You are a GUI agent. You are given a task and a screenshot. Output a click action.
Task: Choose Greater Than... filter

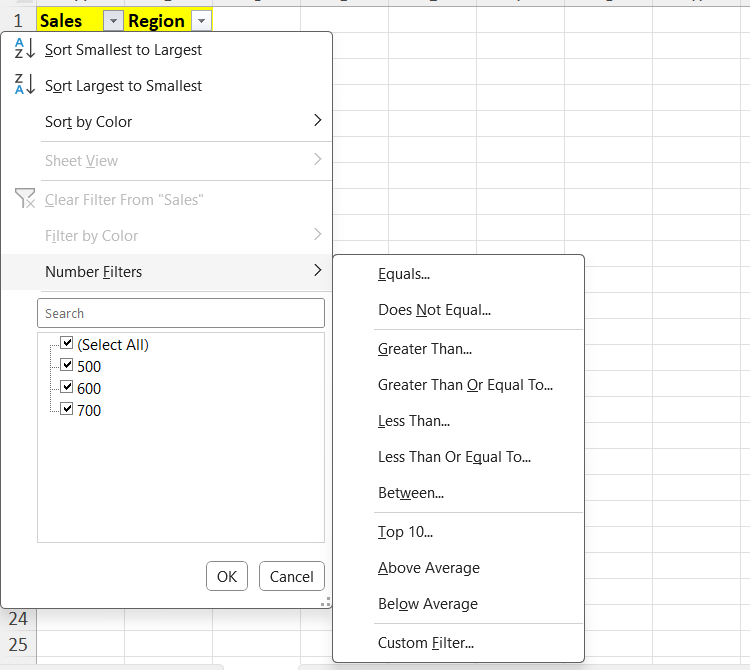(x=458, y=349)
